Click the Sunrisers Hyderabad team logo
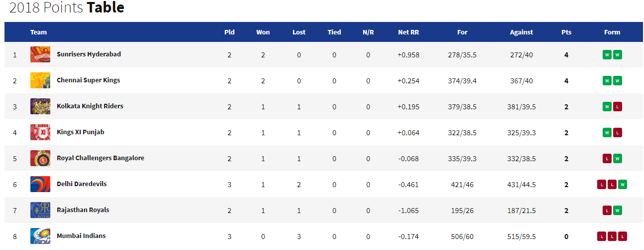The image size is (644, 250). click(x=40, y=54)
